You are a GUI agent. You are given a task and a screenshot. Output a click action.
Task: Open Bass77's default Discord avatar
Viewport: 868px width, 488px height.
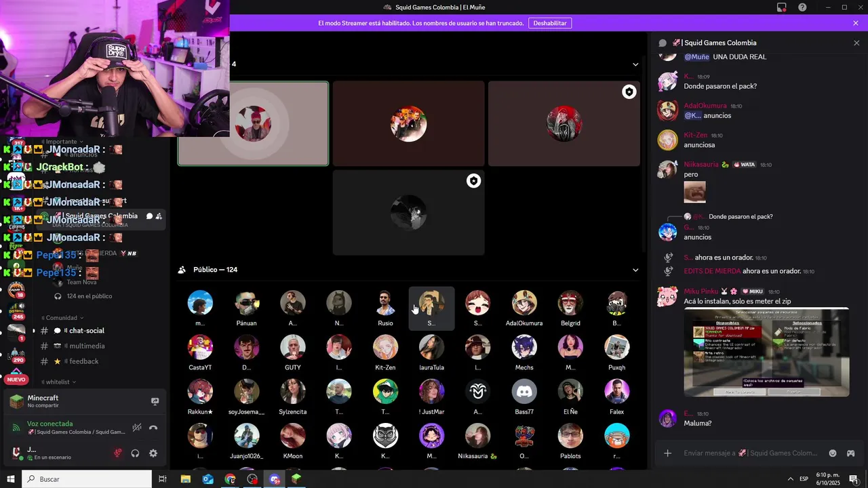[524, 392]
